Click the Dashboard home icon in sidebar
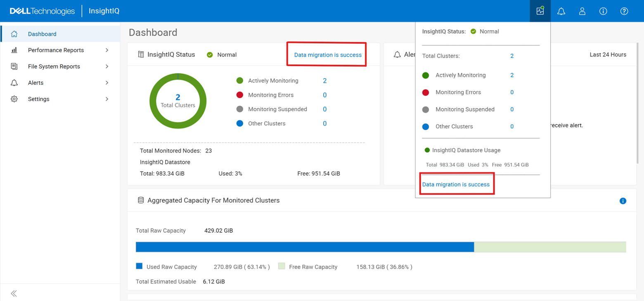This screenshot has width=644, height=301. coord(14,34)
